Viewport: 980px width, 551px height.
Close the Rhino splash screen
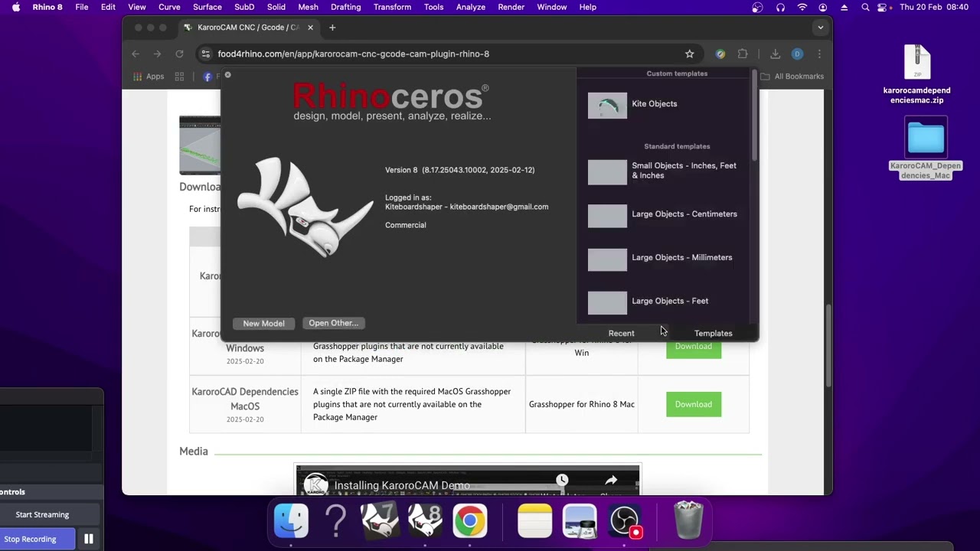227,75
